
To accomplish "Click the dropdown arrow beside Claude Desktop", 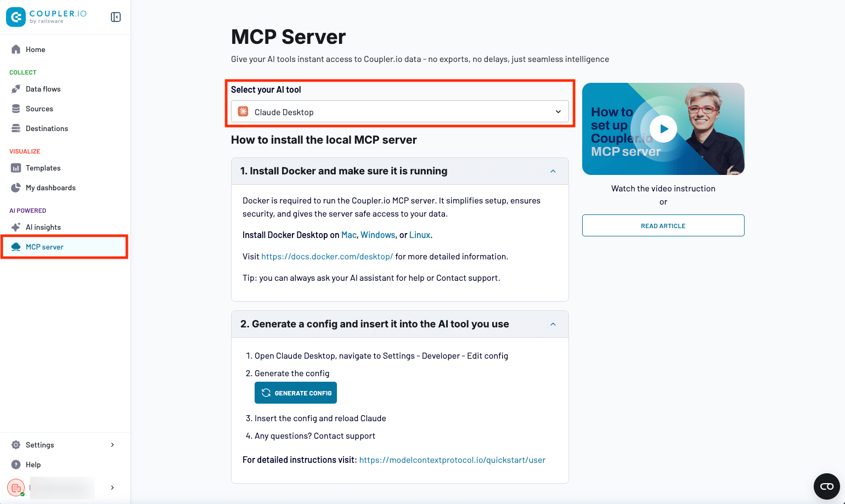I will 558,112.
